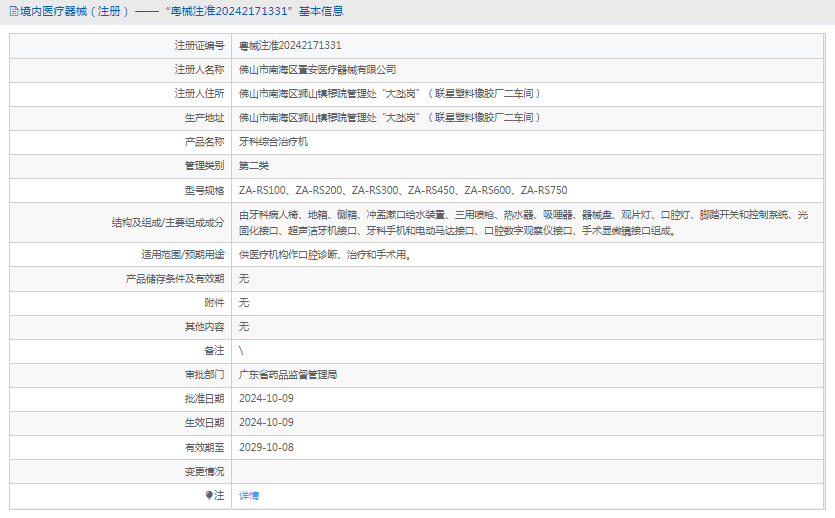Click the 无 value in 其他内容 row

[x=244, y=327]
